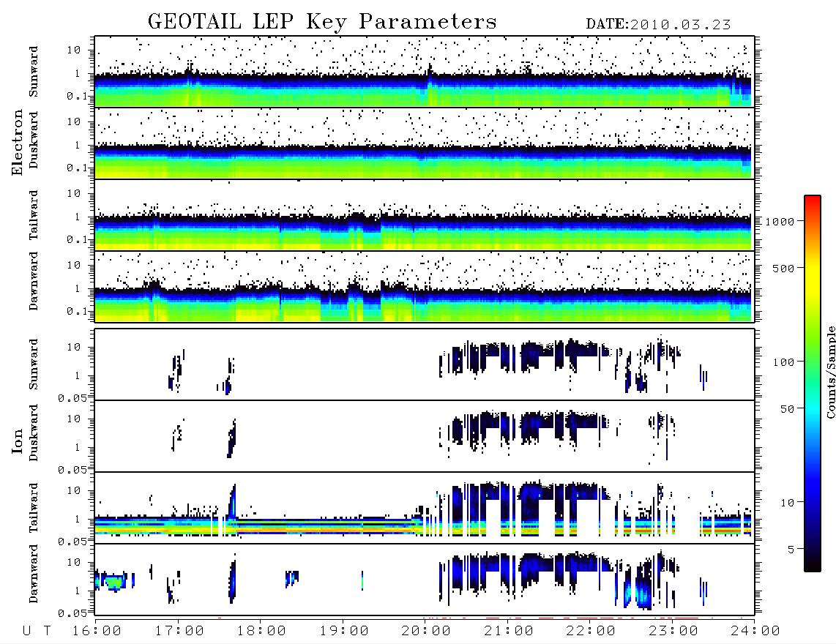Click the Ion Tailward spectrogram panel
Viewport: 836px width, 644px height.
click(425, 508)
